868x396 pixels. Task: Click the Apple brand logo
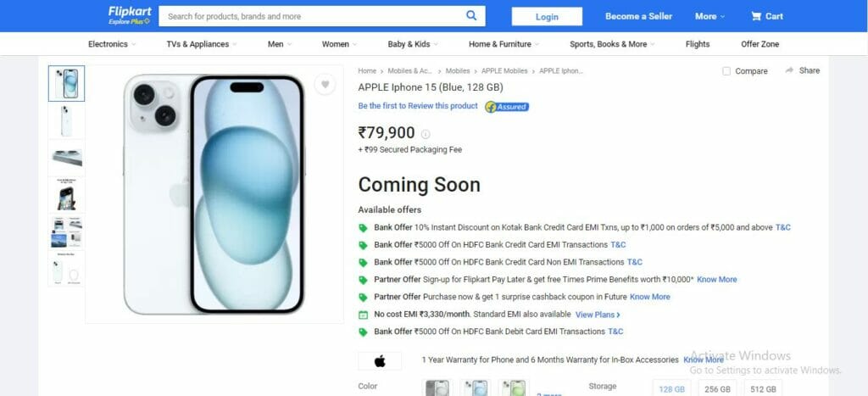click(380, 361)
